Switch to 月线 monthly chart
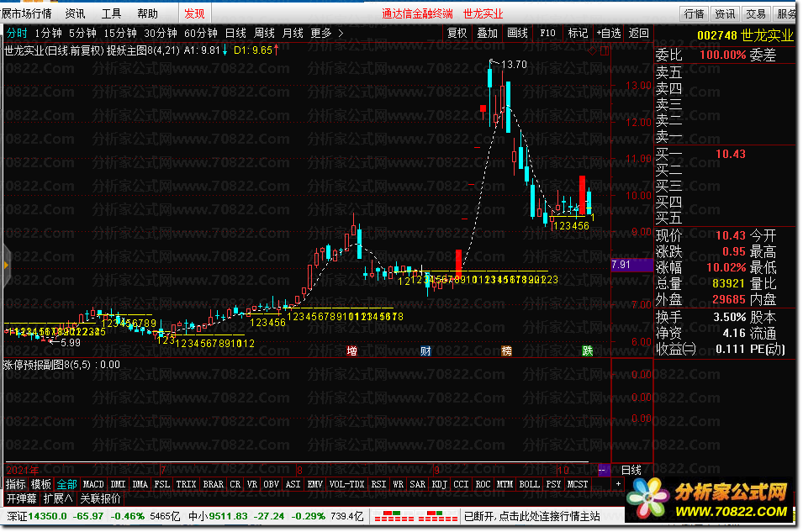Screen dimensions: 803x532 293,34
